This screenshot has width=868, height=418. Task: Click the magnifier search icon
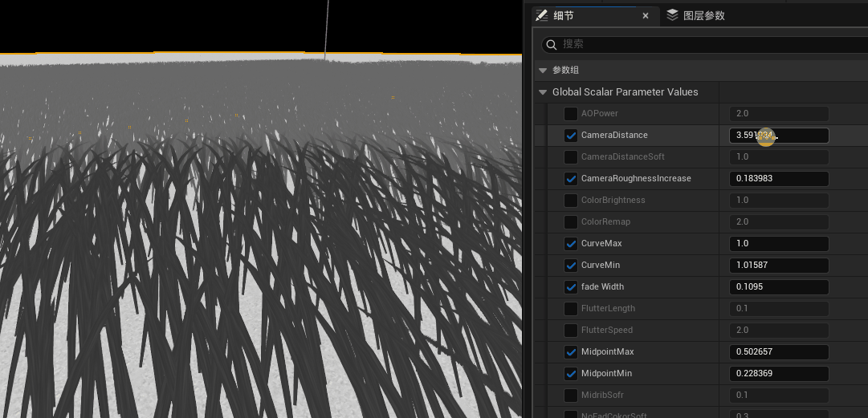point(551,44)
